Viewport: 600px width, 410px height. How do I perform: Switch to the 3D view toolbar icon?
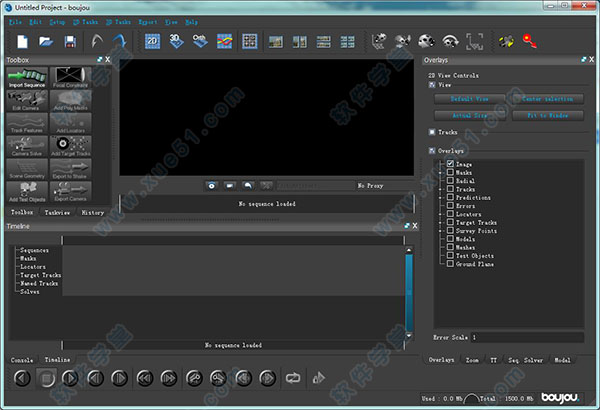pyautogui.click(x=176, y=41)
